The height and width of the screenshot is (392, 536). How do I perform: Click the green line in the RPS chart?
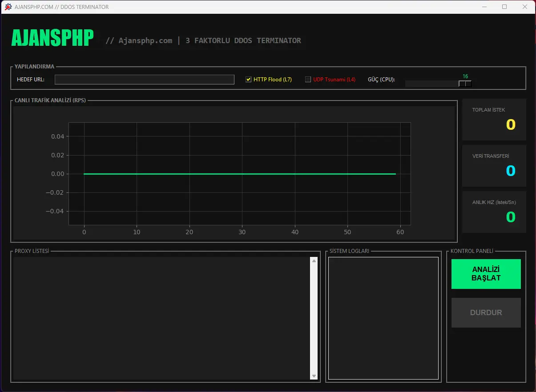pos(239,174)
